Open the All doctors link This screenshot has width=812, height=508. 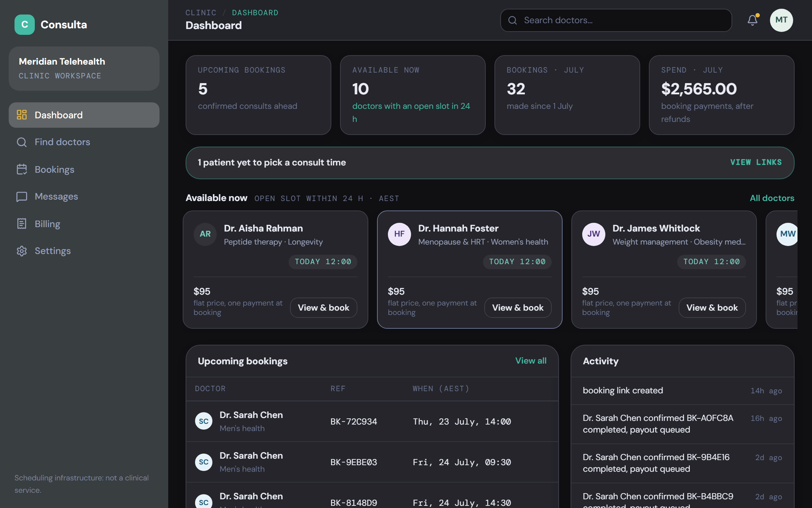click(x=772, y=198)
